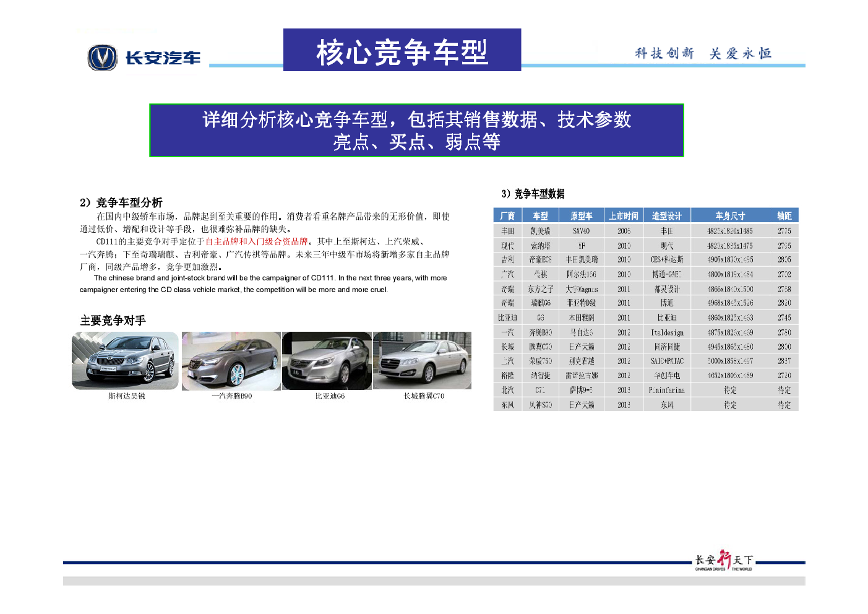Viewport: 868px width, 614px height.
Task: Open the 斯柯达昊锐 car photo
Action: coord(125,361)
